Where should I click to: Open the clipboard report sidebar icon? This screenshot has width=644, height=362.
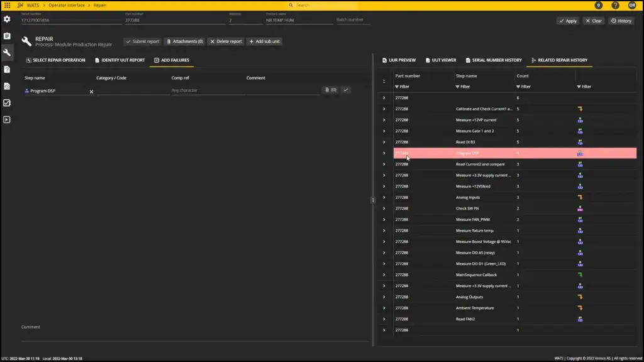(7, 36)
